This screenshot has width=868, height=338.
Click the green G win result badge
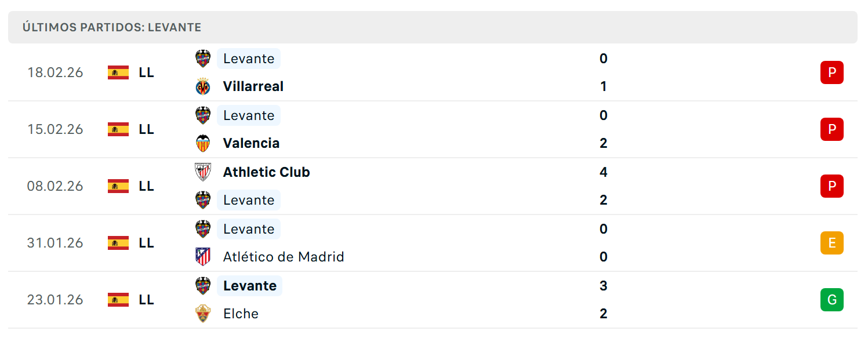tap(831, 300)
